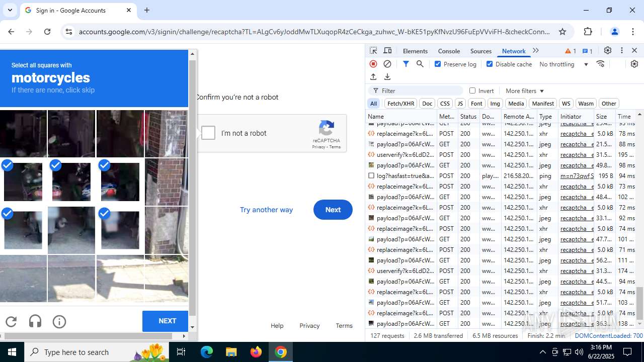The image size is (644, 362).
Task: Open network search with magnifier icon
Action: click(420, 64)
